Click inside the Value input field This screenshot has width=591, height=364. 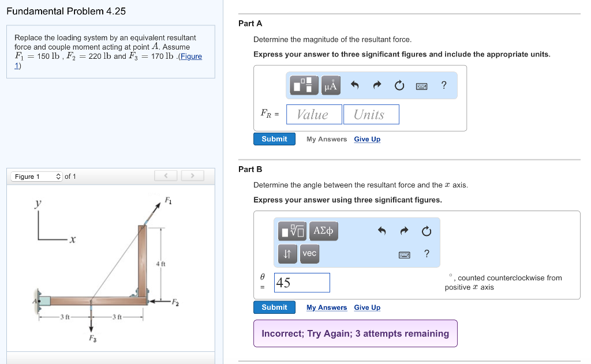[313, 114]
